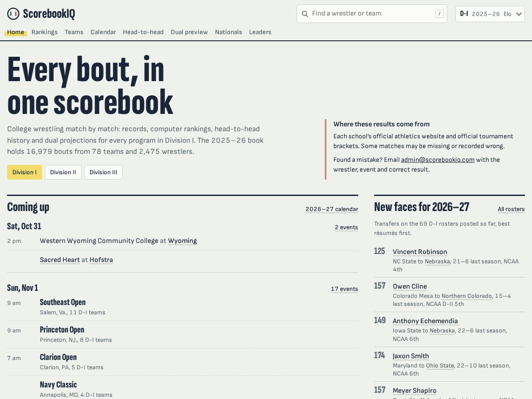Open the Home nav tab
532x399 pixels.
coord(16,32)
